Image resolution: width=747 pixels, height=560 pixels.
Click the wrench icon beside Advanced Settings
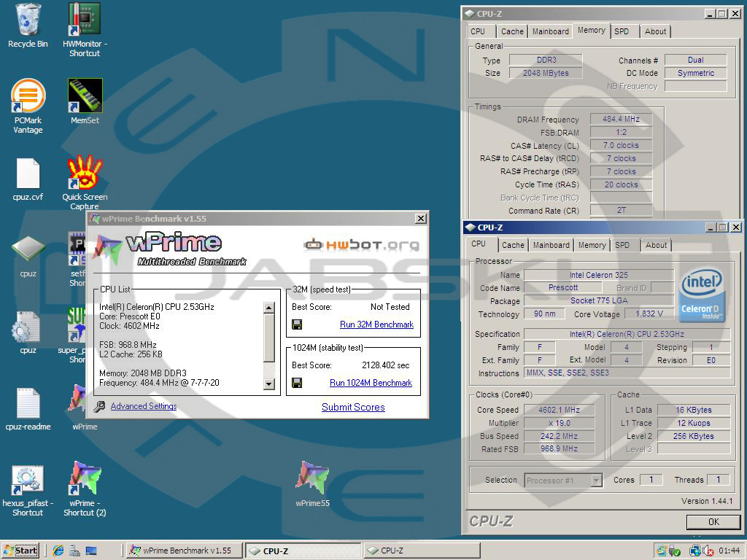tap(99, 406)
